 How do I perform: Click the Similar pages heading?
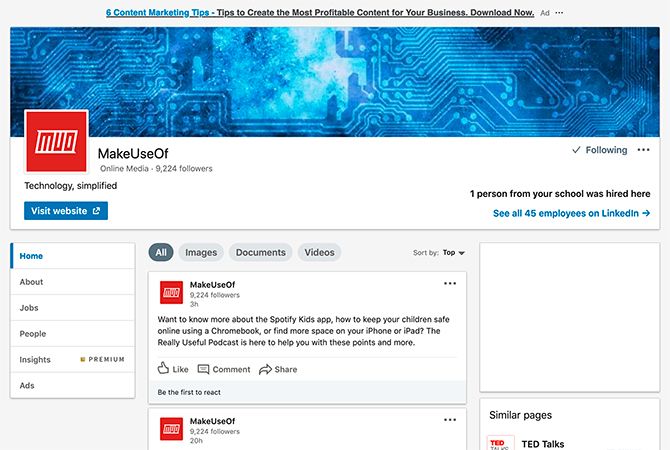point(520,415)
